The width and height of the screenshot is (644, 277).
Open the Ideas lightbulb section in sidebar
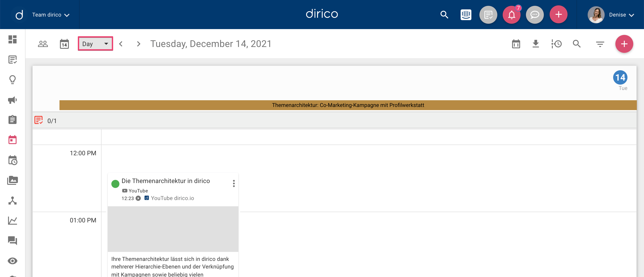tap(13, 80)
